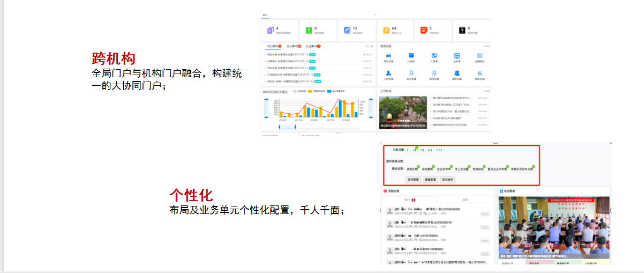Screen dimensions: 644x273
Task: Open the black question-mark card showing 0
Action: click(471, 31)
